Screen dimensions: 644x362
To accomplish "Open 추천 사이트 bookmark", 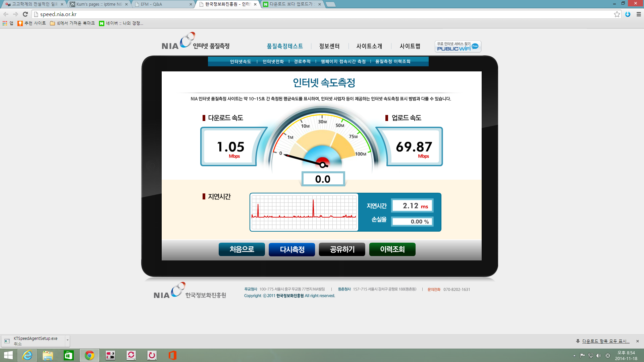I will (x=32, y=23).
